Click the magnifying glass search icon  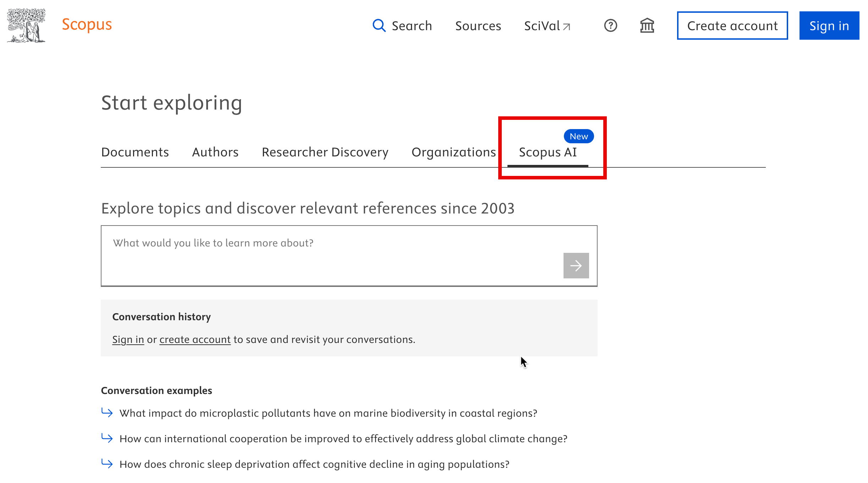point(379,26)
